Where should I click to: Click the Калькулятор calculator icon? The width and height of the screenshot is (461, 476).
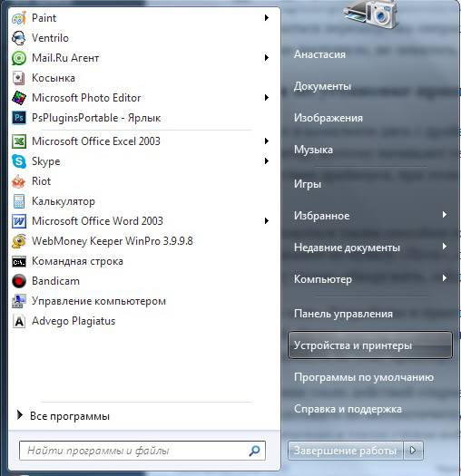point(19,201)
